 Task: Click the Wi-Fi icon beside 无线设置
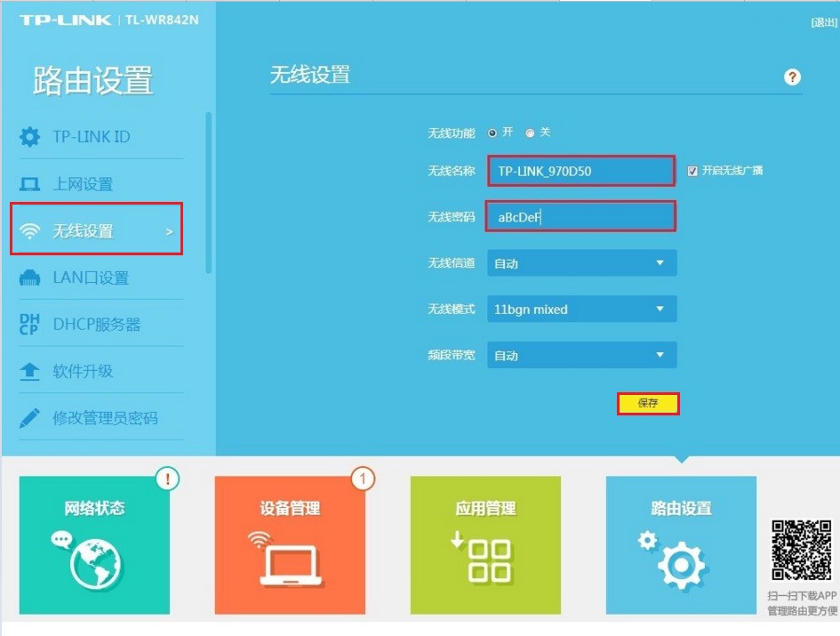click(29, 231)
